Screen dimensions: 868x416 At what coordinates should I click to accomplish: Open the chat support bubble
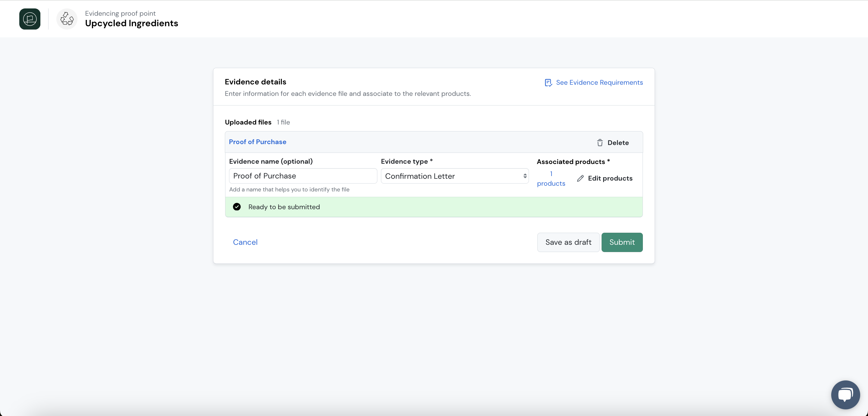pos(845,394)
